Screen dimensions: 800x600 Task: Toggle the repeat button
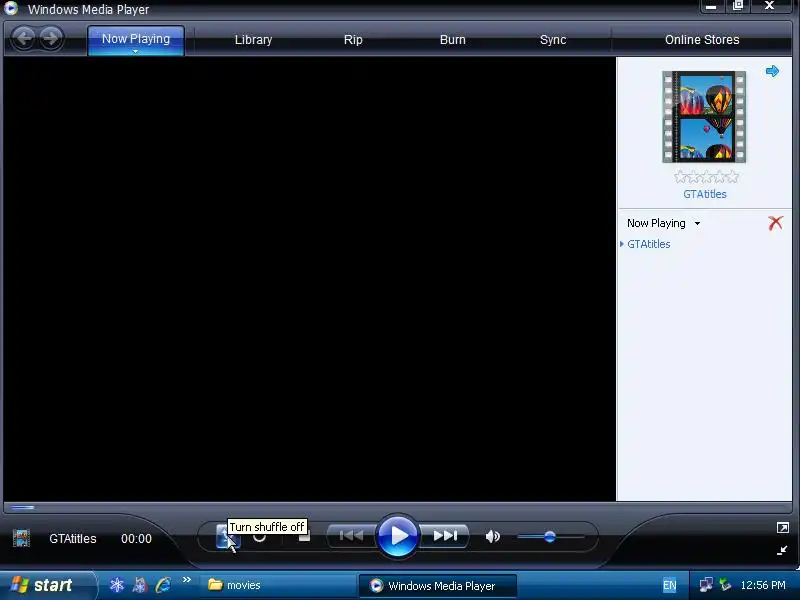pyautogui.click(x=259, y=537)
